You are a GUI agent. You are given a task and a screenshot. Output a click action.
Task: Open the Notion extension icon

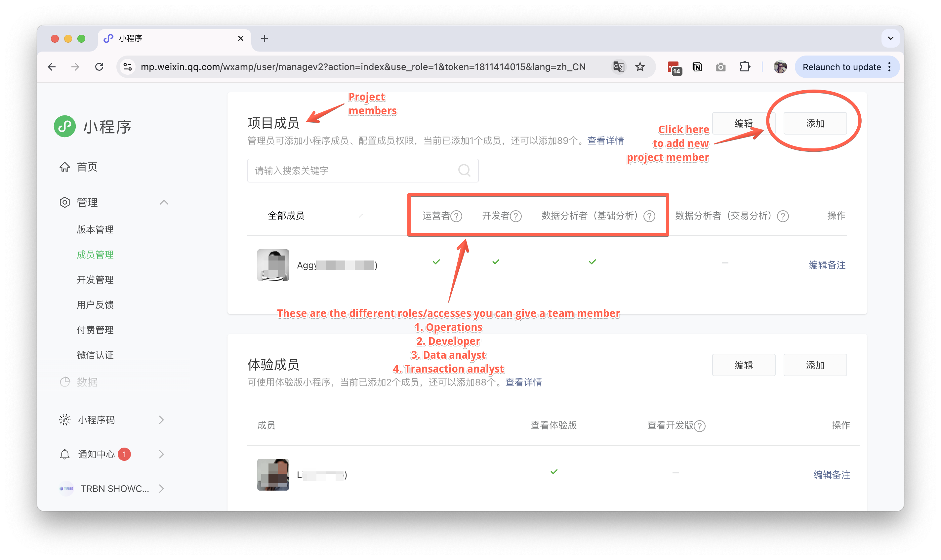pos(697,67)
